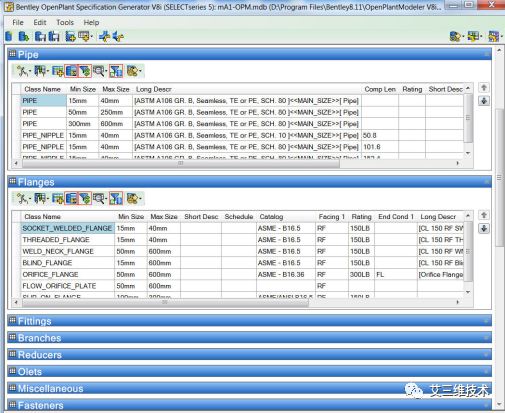Click the grid configuration icon at top right
The width and height of the screenshot is (505, 413).
pyautogui.click(x=473, y=36)
